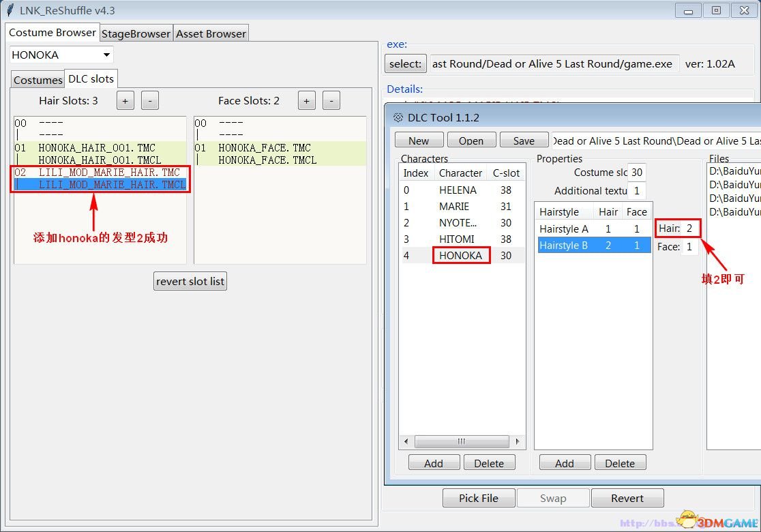Viewport: 761px width, 532px height.
Task: Select HONOKA_HAIR_001.TMC hair entry
Action: pyautogui.click(x=100, y=147)
